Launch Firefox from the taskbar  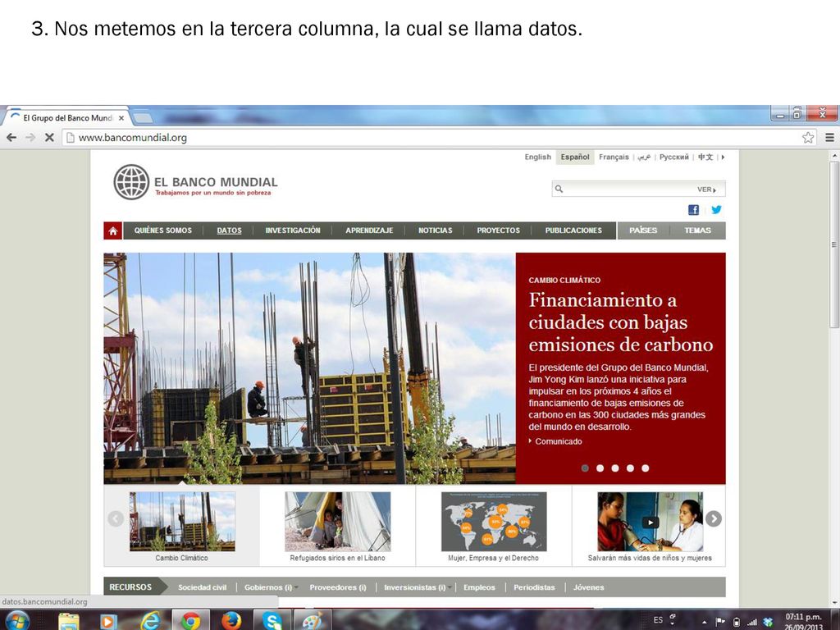(231, 622)
